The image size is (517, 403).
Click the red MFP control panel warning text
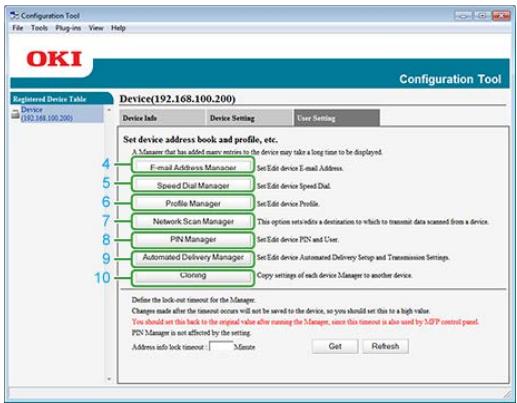pyautogui.click(x=305, y=322)
